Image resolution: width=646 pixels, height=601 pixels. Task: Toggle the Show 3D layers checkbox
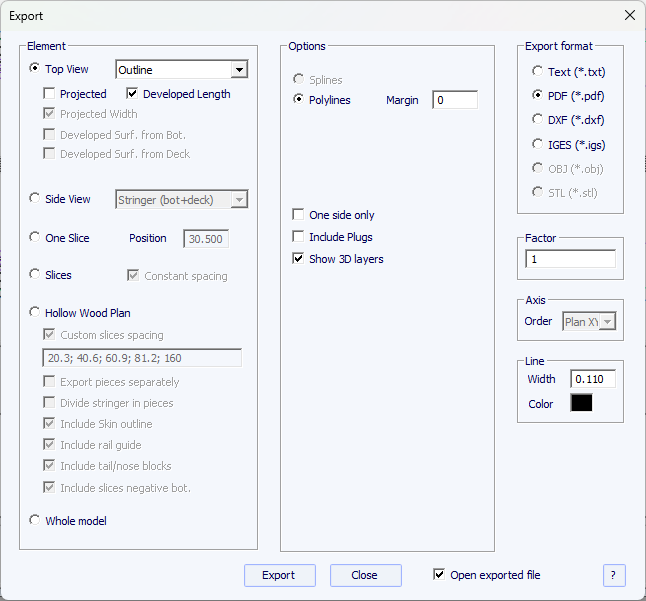click(x=298, y=259)
